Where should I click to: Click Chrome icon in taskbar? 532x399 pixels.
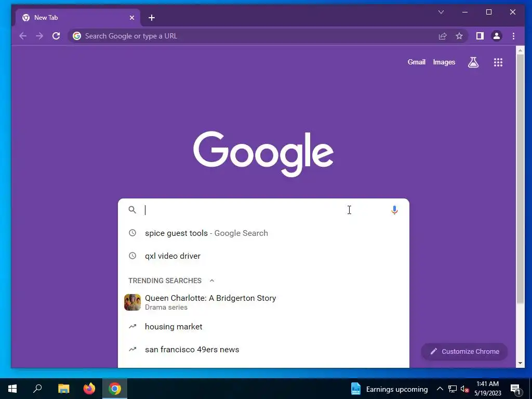tap(115, 389)
